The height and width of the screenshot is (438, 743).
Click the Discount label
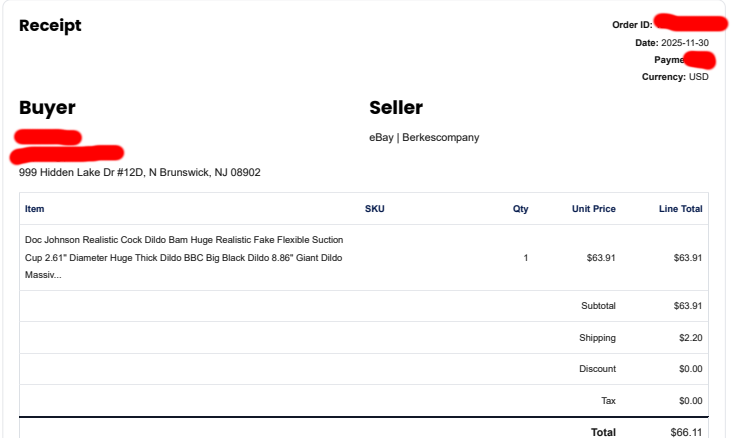point(597,369)
